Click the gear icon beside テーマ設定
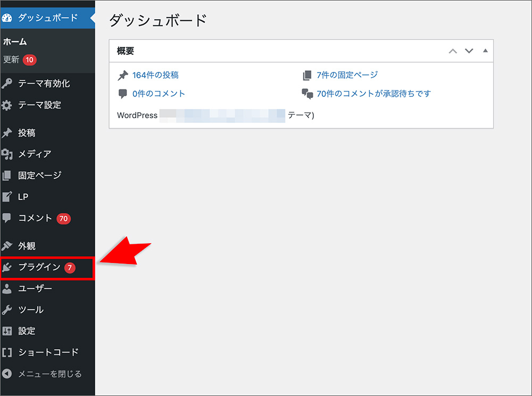This screenshot has width=532, height=396. click(x=7, y=105)
